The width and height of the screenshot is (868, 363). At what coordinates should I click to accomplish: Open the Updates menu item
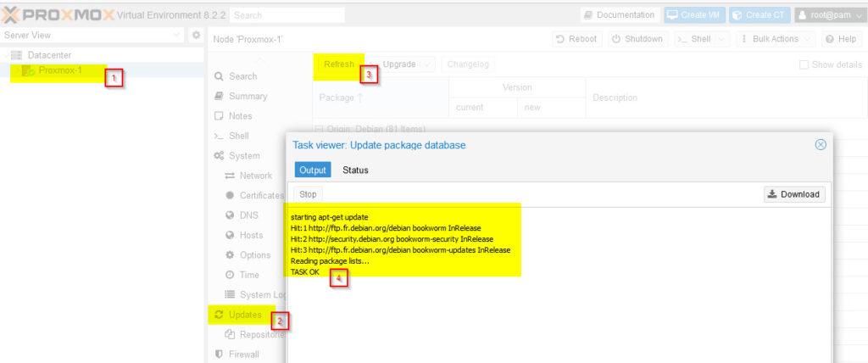pyautogui.click(x=245, y=315)
